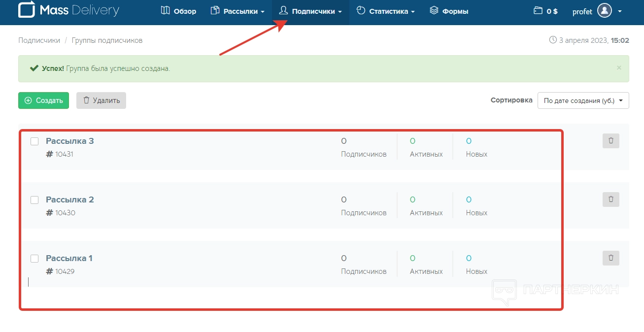Image resolution: width=644 pixels, height=332 pixels.
Task: Open the Рассылка 3 group title link
Action: [70, 141]
